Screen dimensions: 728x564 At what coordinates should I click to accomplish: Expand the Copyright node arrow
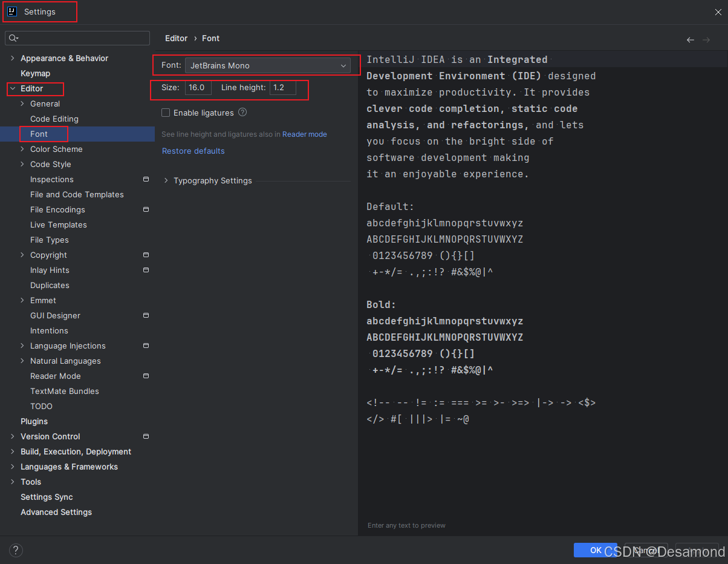click(x=22, y=255)
